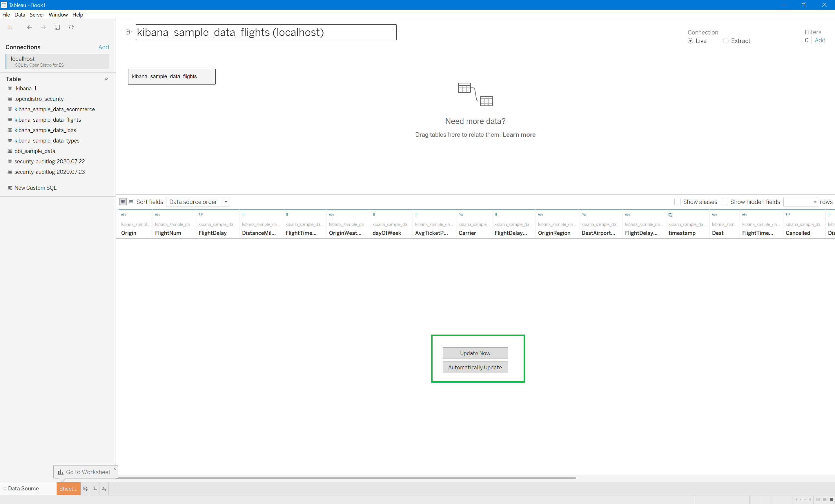Click the date type icon above timestamp
The image size is (835, 504).
click(x=670, y=215)
